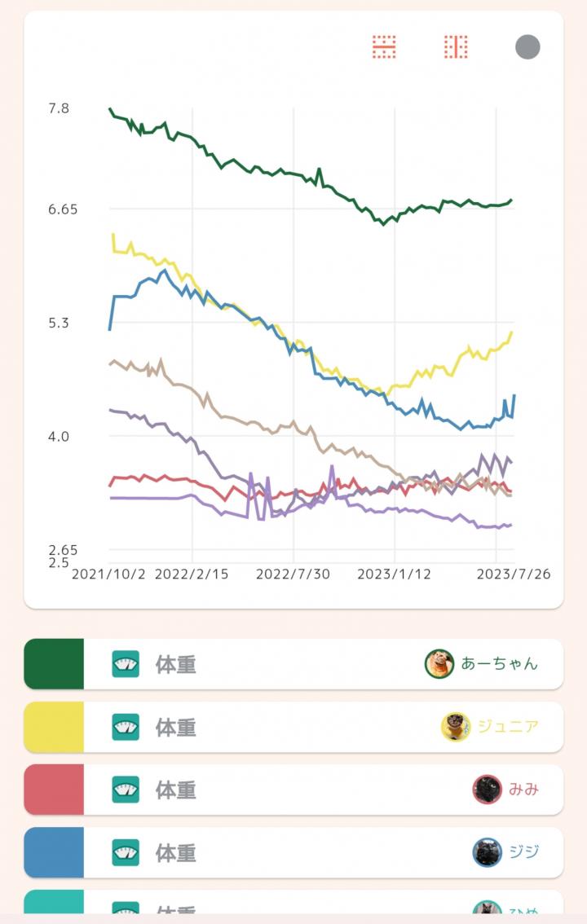Click weight scale icon in ジュニア row

click(126, 727)
